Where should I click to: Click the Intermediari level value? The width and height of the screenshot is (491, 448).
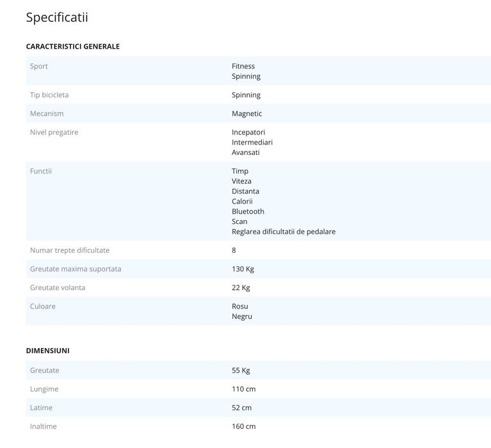pos(252,143)
